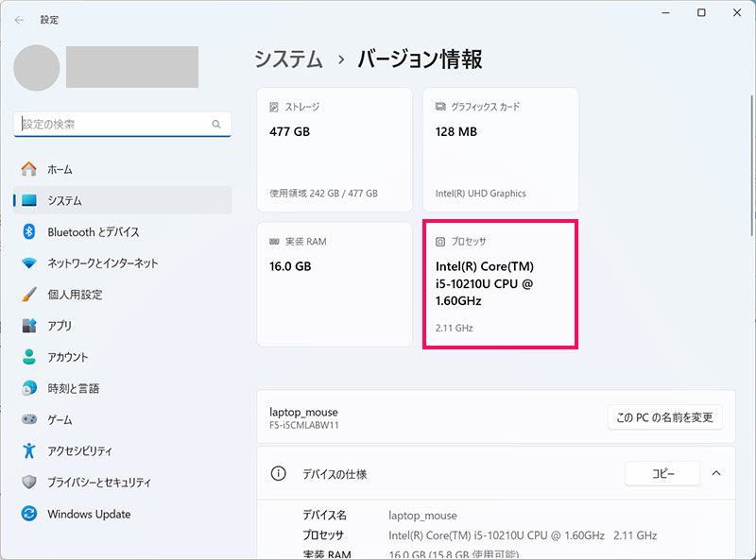Open Windows Update page
The height and width of the screenshot is (560, 756).
pyautogui.click(x=123, y=514)
